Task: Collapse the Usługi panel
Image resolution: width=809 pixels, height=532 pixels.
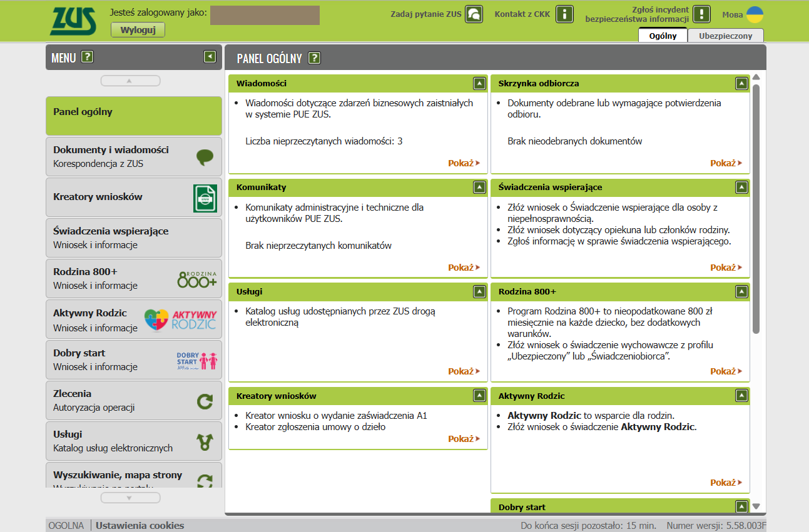Action: [x=479, y=291]
